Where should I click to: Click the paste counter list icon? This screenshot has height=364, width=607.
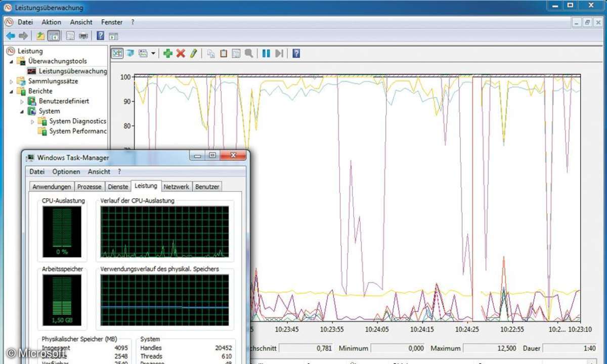(x=224, y=53)
